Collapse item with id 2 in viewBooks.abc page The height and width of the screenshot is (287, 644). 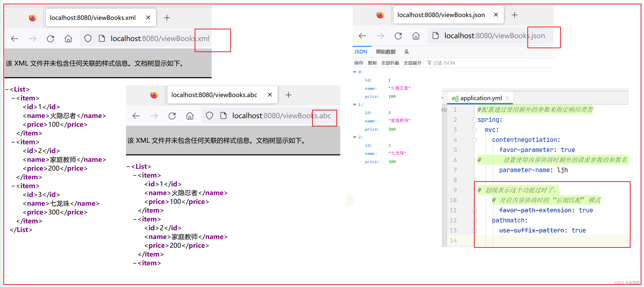click(x=135, y=219)
